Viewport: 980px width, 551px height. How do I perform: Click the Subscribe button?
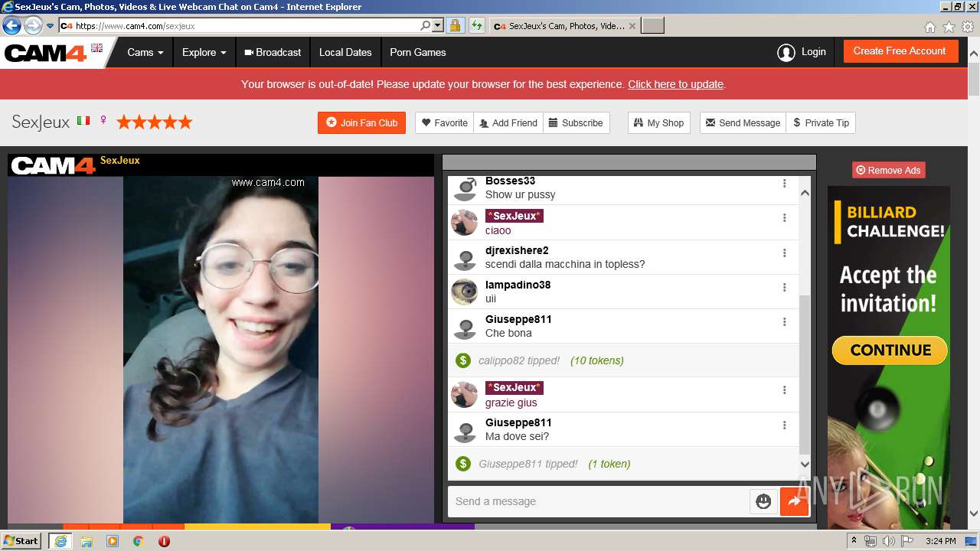[x=576, y=122]
